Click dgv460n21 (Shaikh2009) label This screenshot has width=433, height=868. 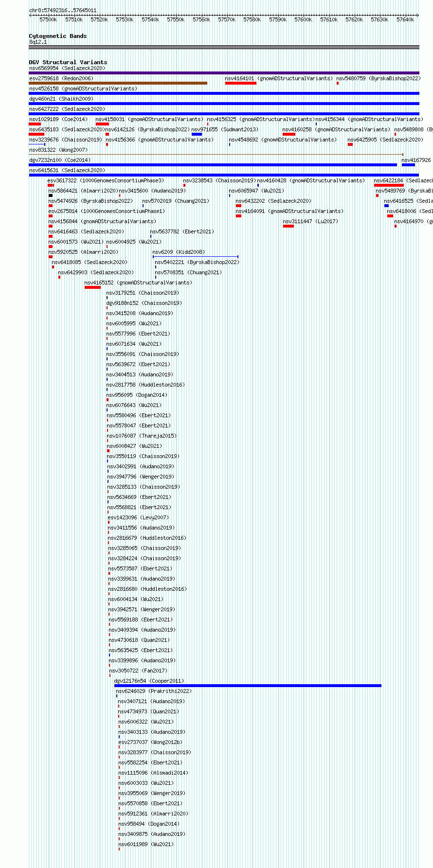point(61,99)
